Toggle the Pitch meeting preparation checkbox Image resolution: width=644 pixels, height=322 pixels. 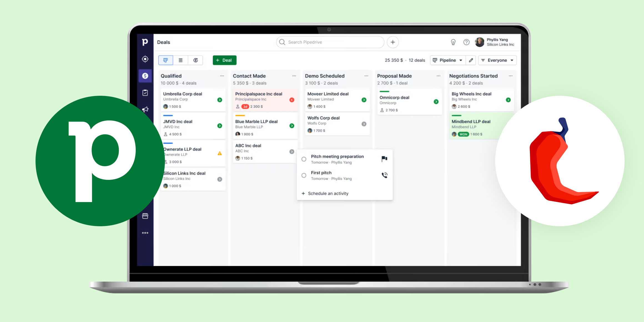coord(304,159)
